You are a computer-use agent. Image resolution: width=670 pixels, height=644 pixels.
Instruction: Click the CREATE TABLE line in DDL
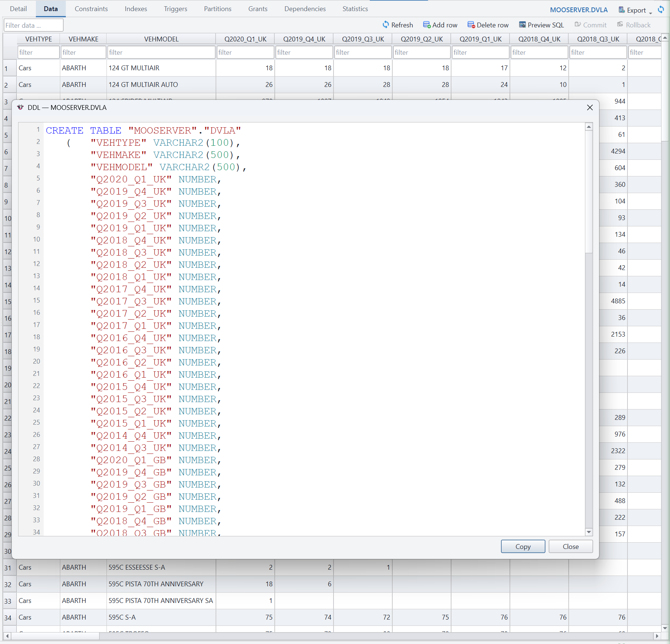[x=143, y=130]
